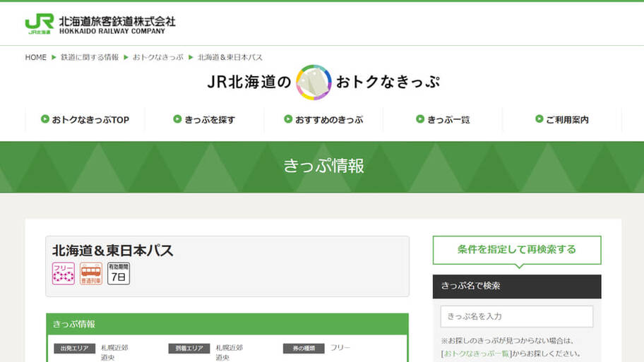Click arrow icon beside きっぷを探す
The width and height of the screenshot is (644, 362).
[x=177, y=119]
